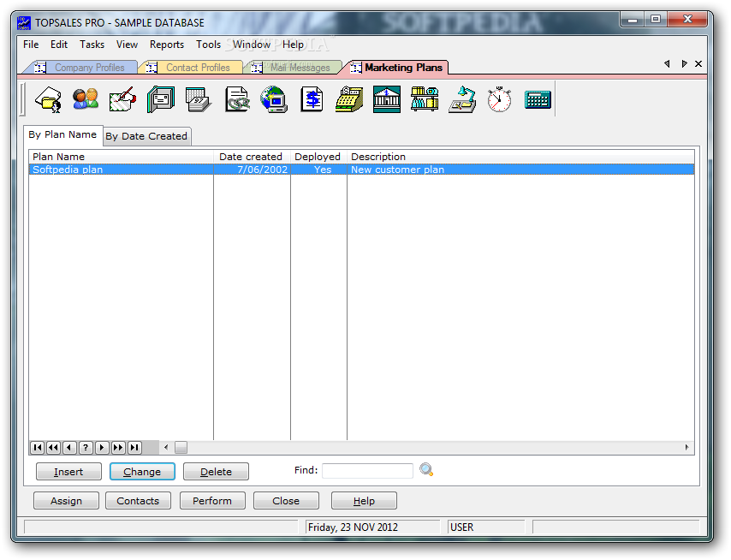Click the dollar sign document icon
Screen dimensions: 731x560
pyautogui.click(x=312, y=99)
